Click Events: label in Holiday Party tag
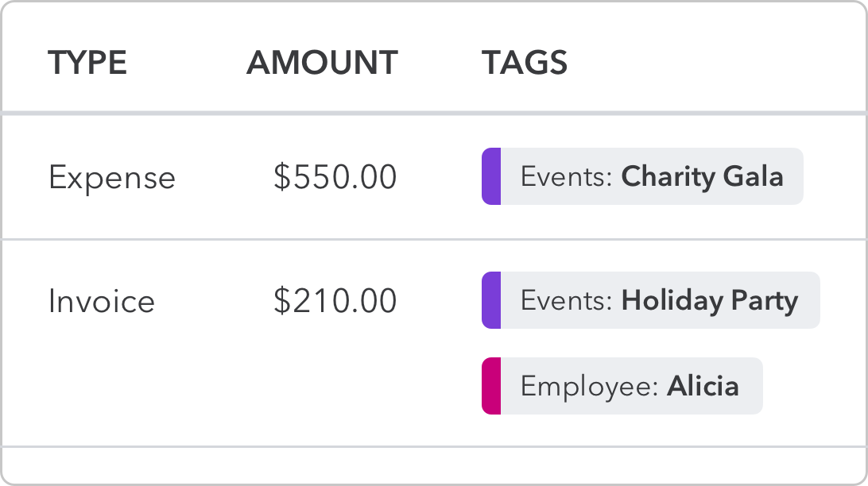The width and height of the screenshot is (868, 486). (566, 301)
